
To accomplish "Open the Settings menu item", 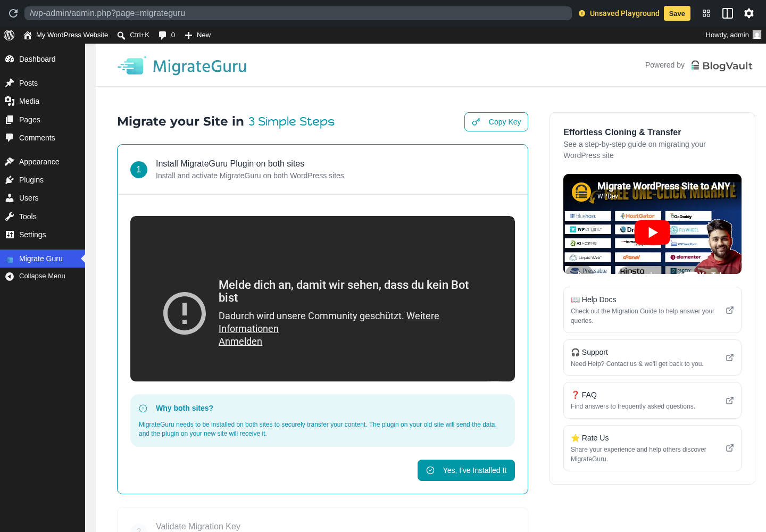I will point(43,235).
